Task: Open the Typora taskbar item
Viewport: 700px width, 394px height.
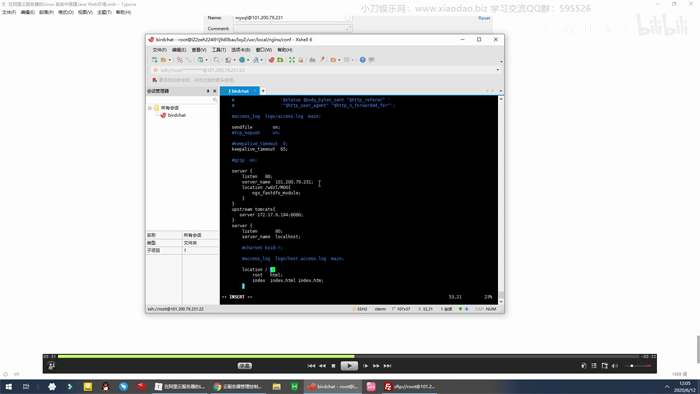Action: [180, 387]
